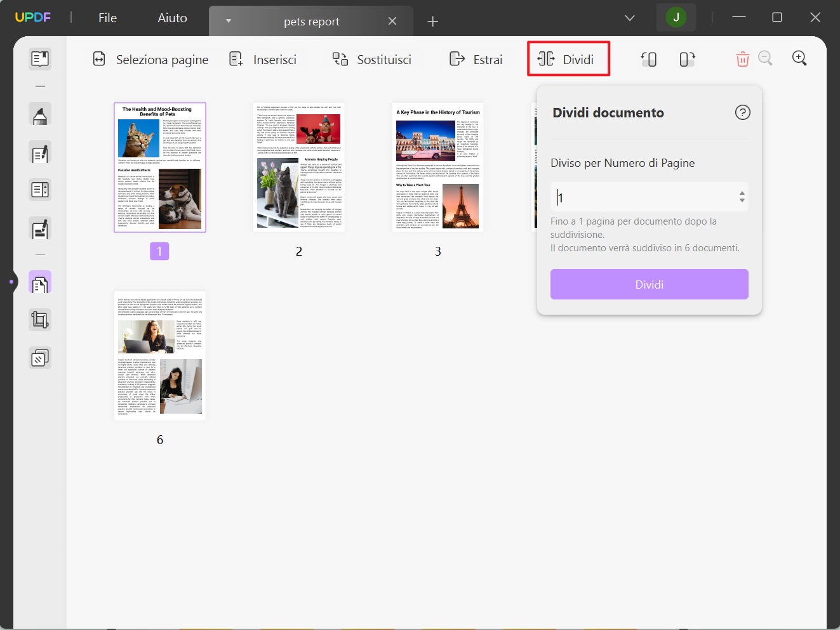Select the page 2 thumbnail
Viewport: 840px width, 630px height.
coord(298,167)
